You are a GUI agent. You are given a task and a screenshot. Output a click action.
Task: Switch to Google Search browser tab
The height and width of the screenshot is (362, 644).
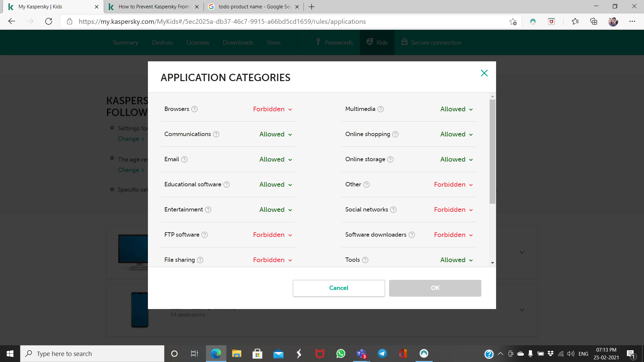tap(254, 7)
